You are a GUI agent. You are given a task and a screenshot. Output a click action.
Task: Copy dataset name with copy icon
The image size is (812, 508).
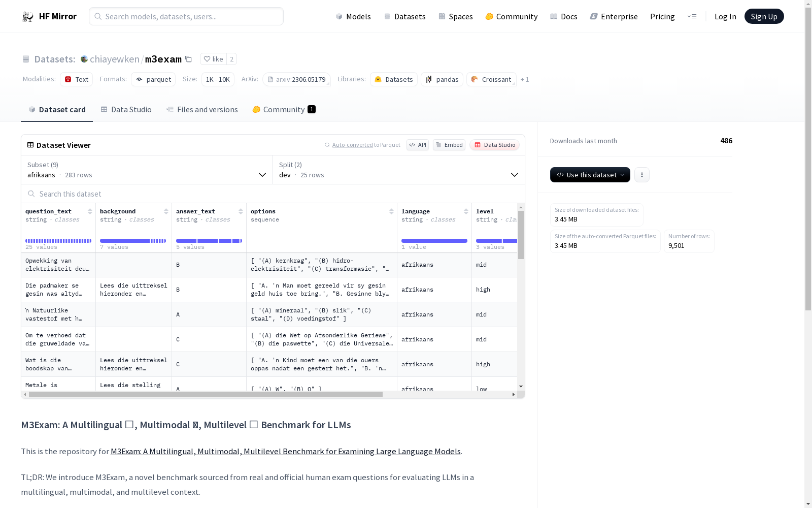[188, 59]
